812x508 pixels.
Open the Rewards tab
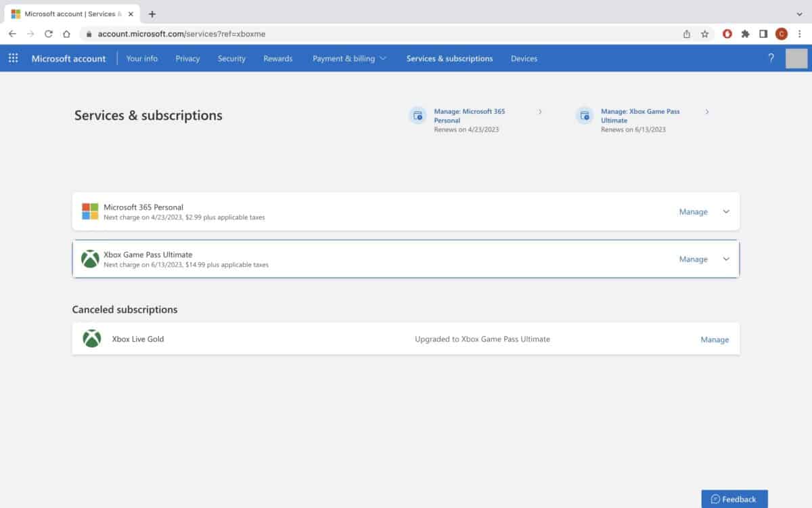pos(278,58)
